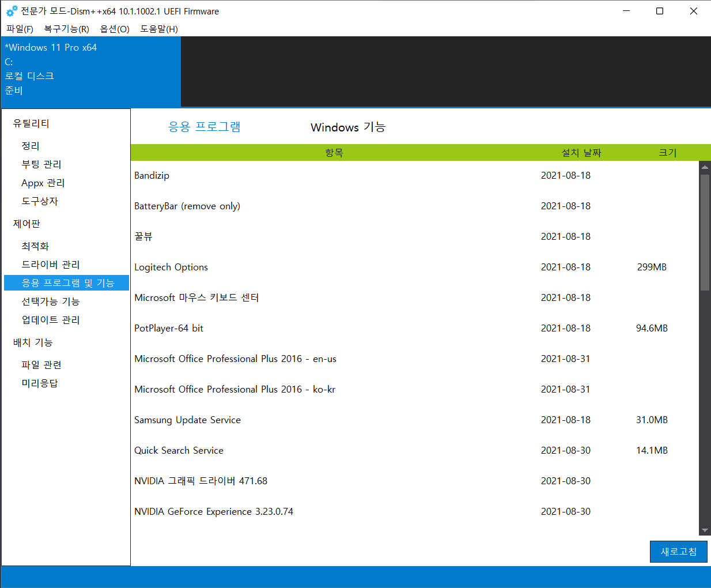Select NVIDIA GeForce Experience 3.23.0.74 row

pos(415,512)
